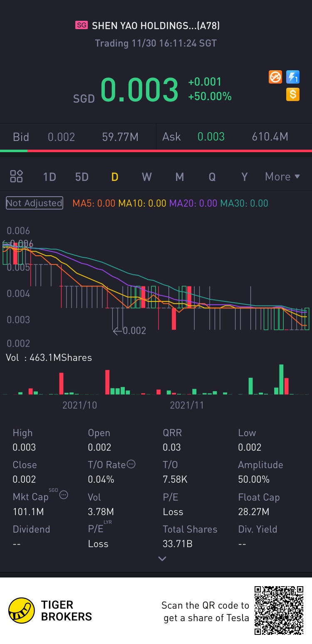312x644 pixels.
Task: Open the More timeframe dropdown
Action: click(282, 177)
